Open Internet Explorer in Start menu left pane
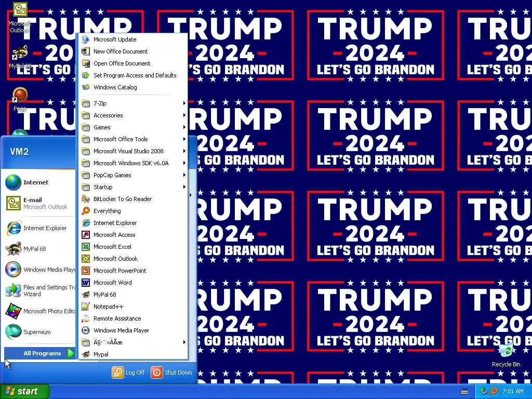This screenshot has width=532, height=399. click(39, 228)
